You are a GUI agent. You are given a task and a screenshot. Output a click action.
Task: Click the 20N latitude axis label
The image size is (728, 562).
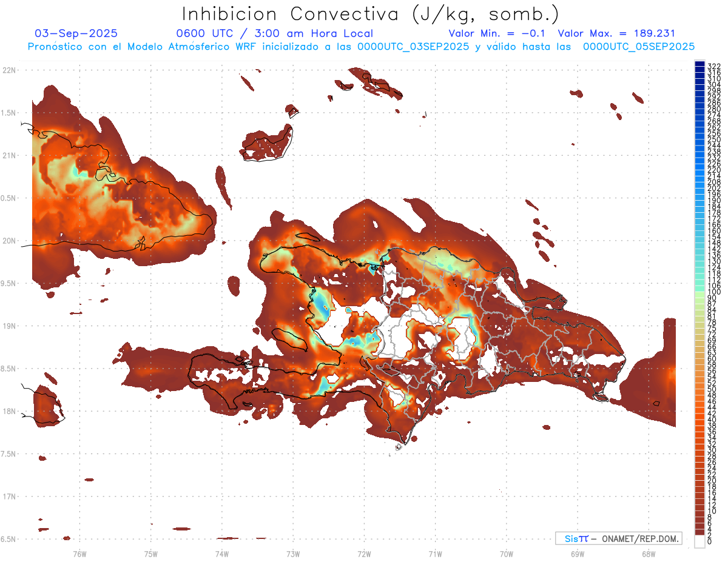pyautogui.click(x=8, y=241)
